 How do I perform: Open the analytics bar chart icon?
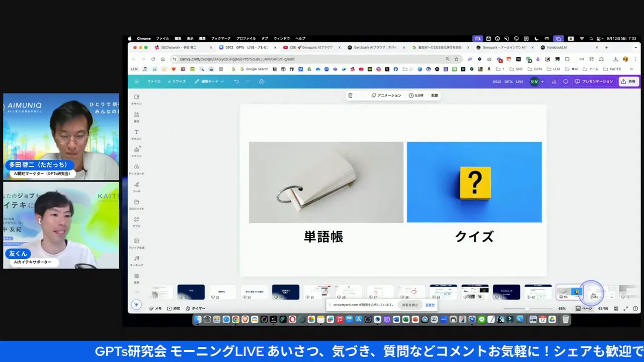[x=554, y=81]
